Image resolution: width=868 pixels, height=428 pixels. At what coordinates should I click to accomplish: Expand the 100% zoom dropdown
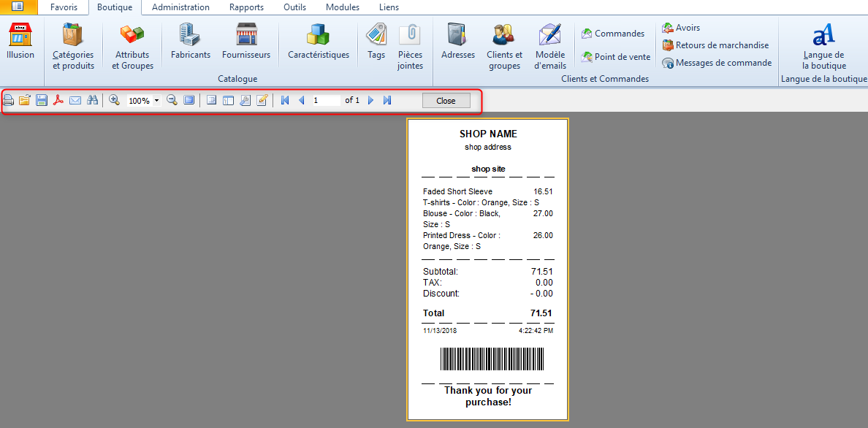click(x=157, y=101)
